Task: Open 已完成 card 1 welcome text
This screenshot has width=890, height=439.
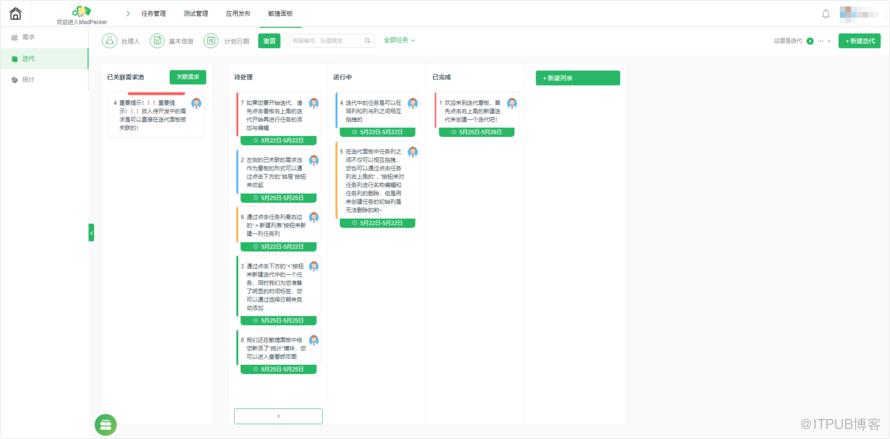Action: pos(473,111)
